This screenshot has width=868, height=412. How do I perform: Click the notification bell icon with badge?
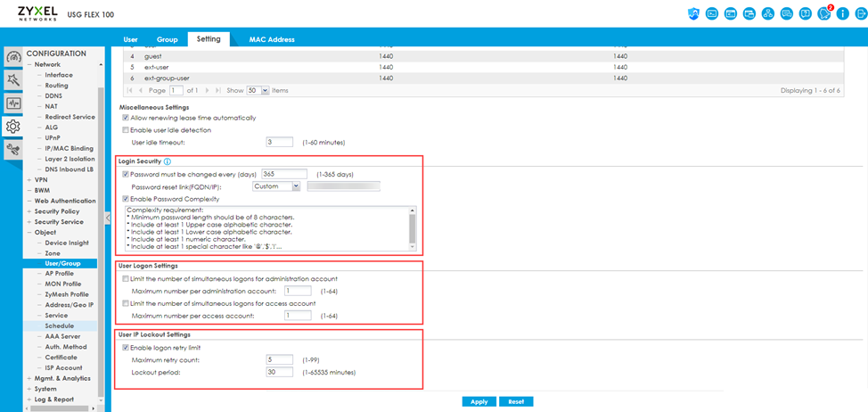click(824, 13)
